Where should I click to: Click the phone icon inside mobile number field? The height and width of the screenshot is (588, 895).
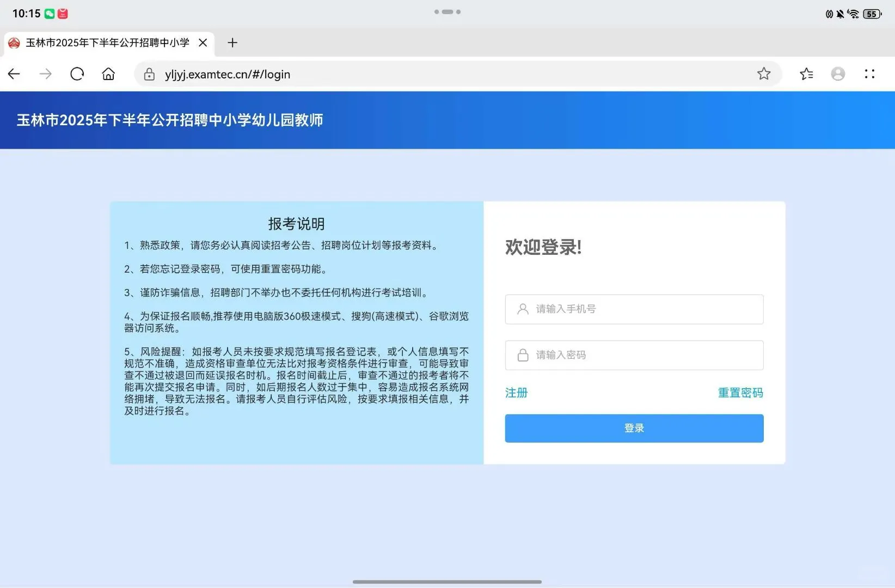click(523, 309)
